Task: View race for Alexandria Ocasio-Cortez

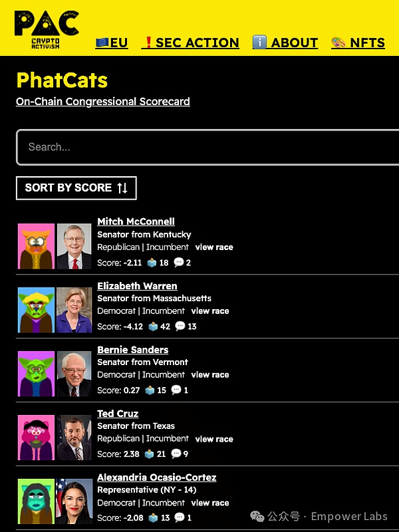Action: point(210,503)
